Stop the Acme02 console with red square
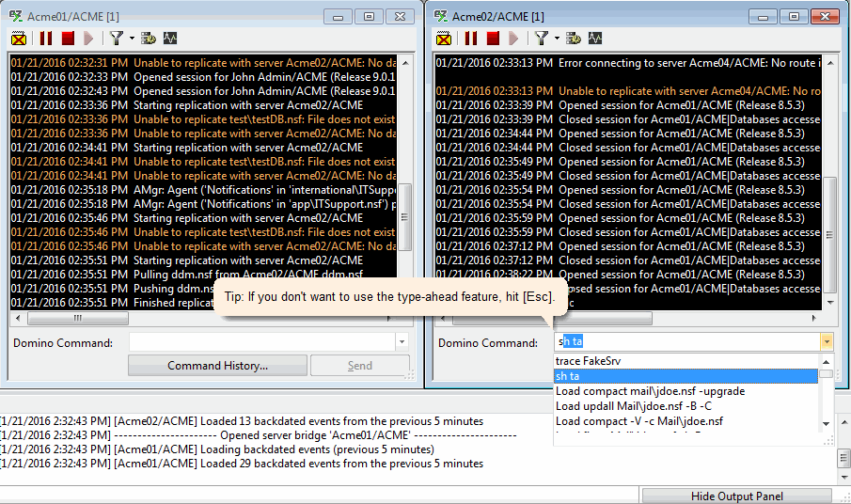851x504 pixels. coord(493,39)
